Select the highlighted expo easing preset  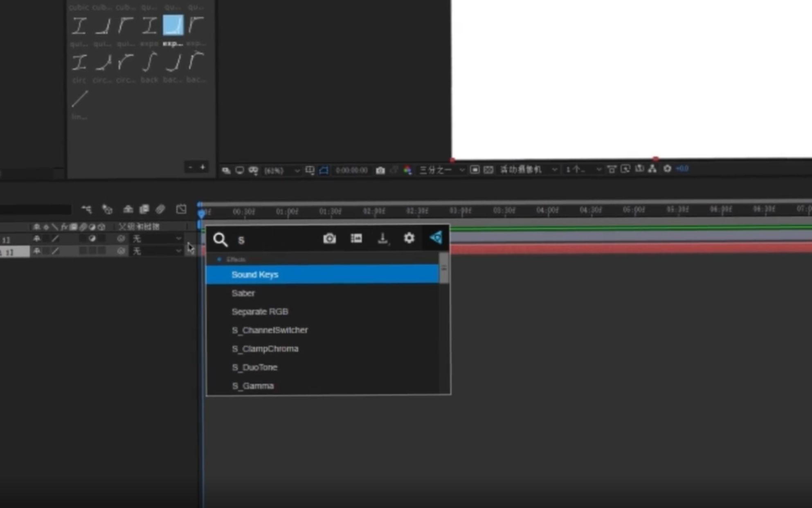(x=173, y=25)
